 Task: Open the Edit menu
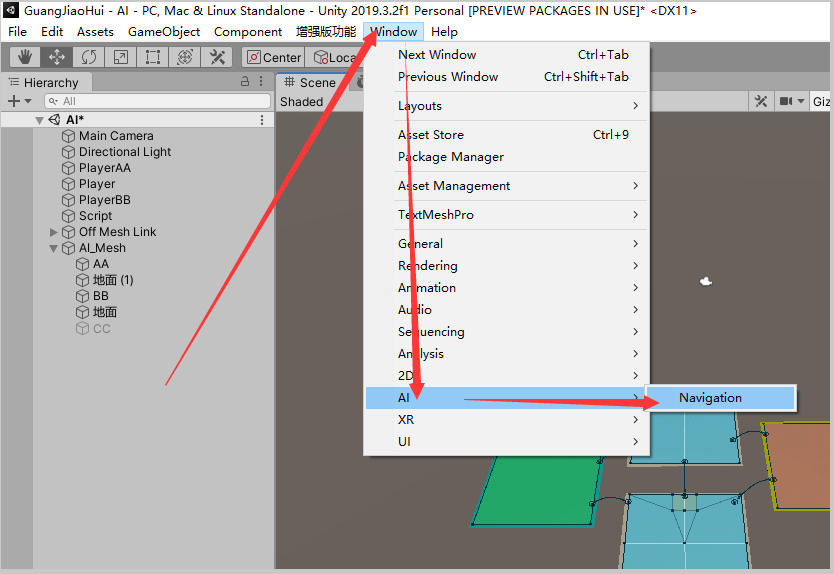pos(52,32)
